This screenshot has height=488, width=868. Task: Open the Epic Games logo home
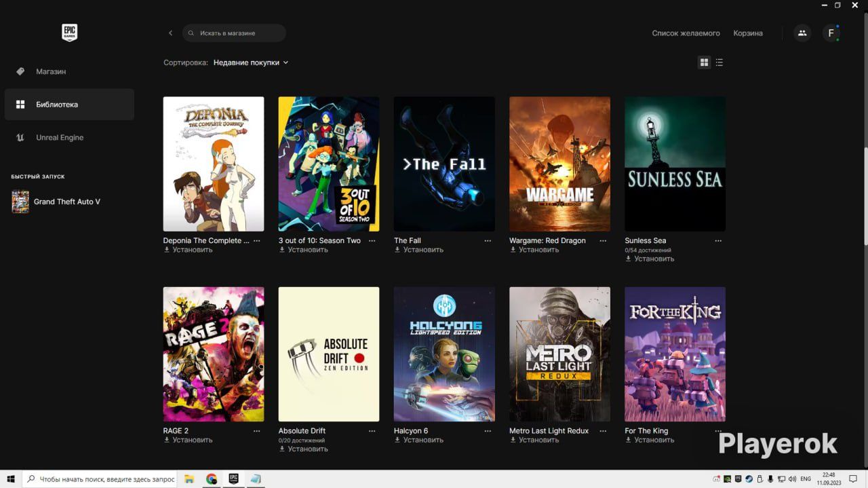[x=69, y=33]
